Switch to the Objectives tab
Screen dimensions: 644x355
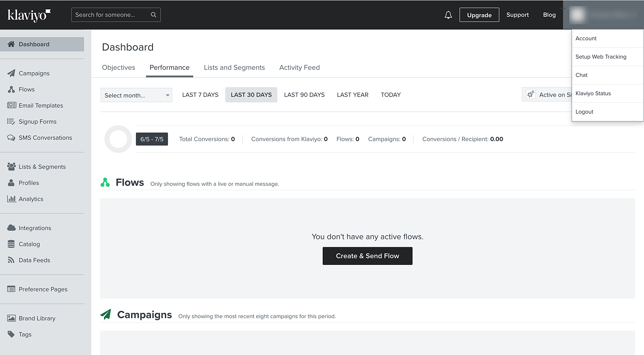coord(118,68)
